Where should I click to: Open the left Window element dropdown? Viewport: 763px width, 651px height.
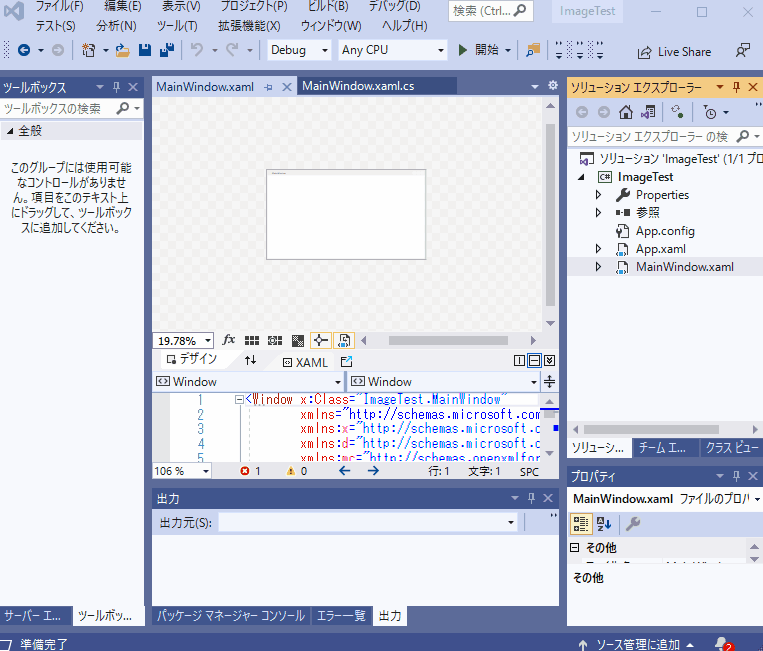[x=248, y=381]
